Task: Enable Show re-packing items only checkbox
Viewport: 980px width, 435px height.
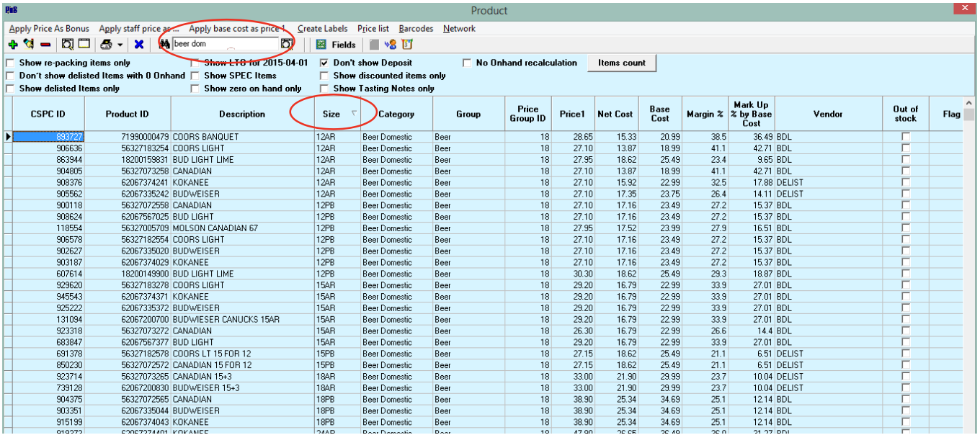Action: point(10,63)
